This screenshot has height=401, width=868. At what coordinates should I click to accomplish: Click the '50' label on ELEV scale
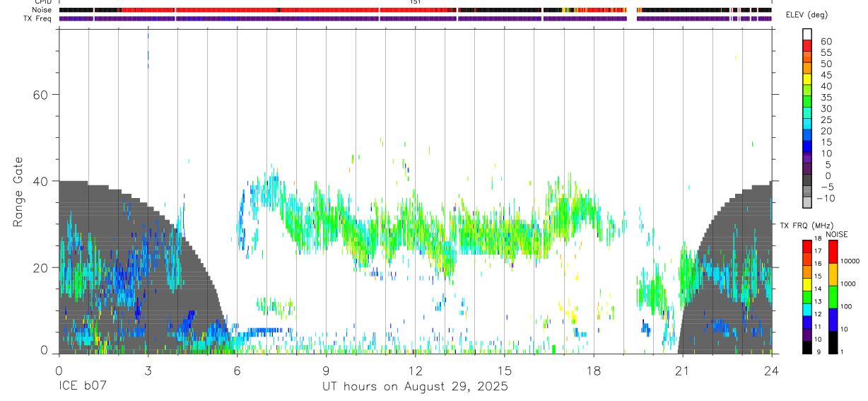pyautogui.click(x=826, y=64)
